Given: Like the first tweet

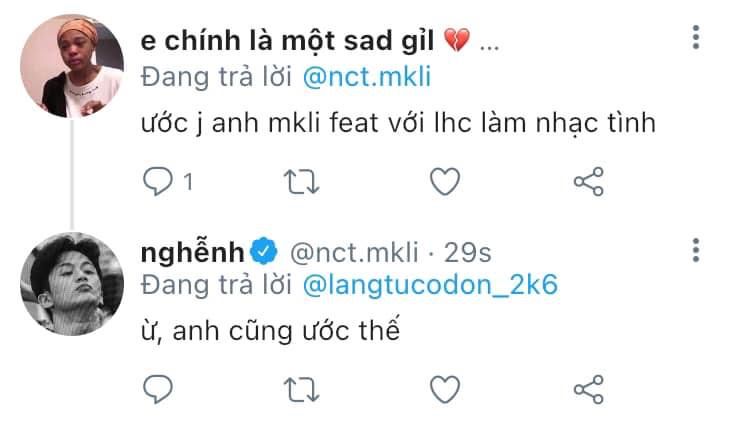Looking at the screenshot, I should coord(444,182).
